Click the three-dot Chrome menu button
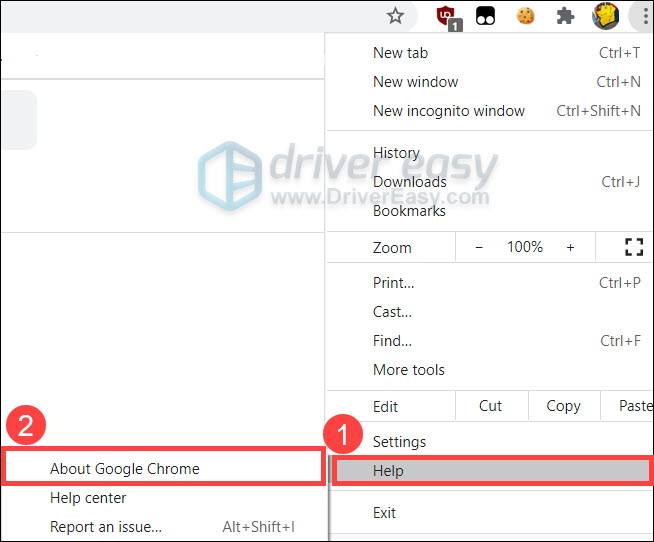The width and height of the screenshot is (654, 542). coord(645,16)
